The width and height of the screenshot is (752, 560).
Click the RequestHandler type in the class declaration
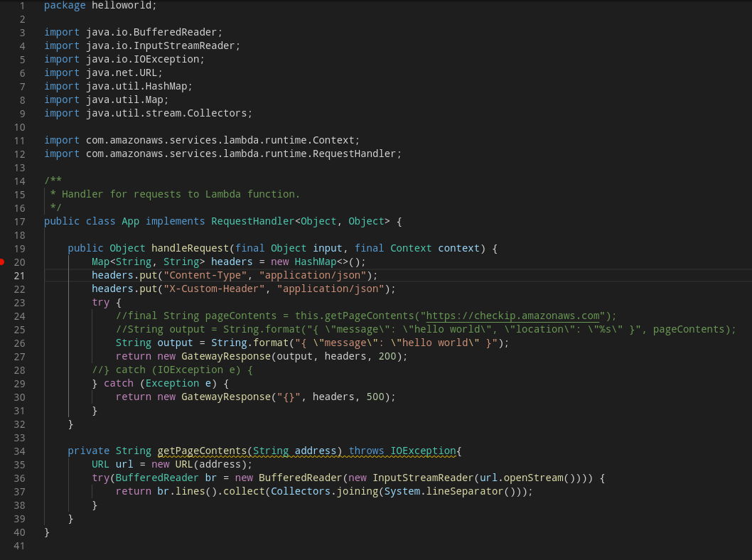tap(249, 221)
